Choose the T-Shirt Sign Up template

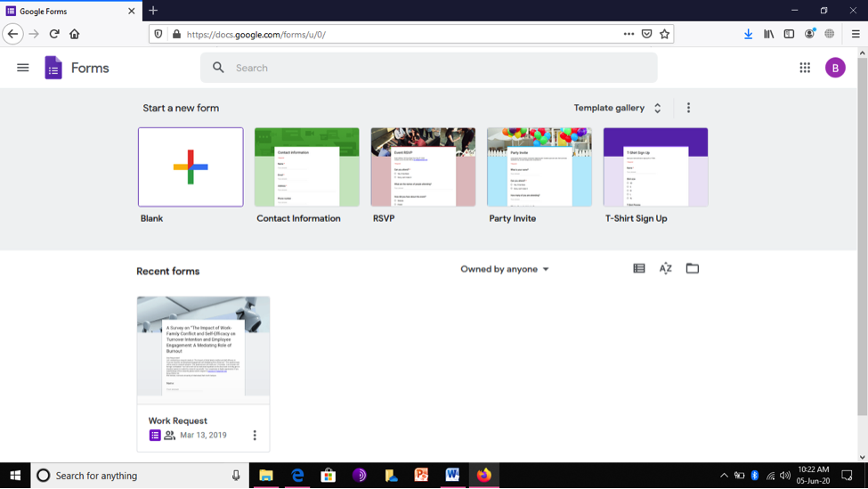[655, 167]
